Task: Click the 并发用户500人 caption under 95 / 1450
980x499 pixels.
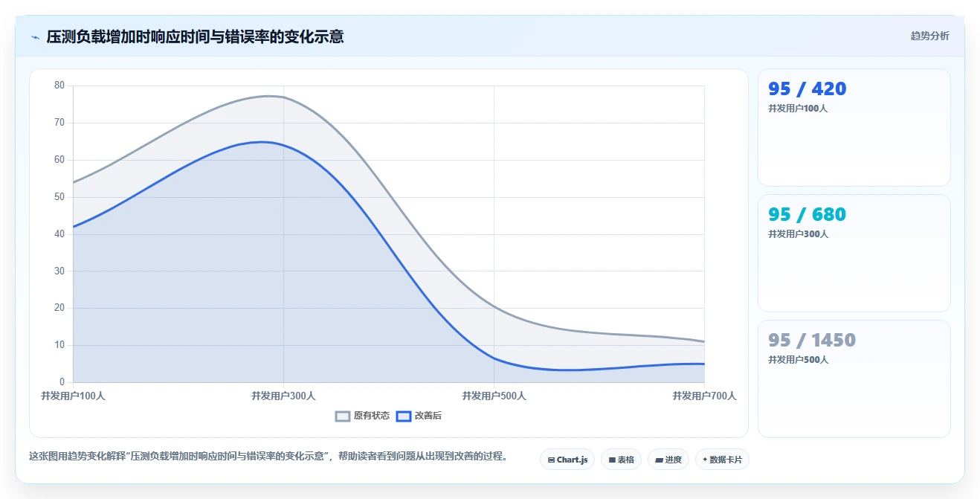Action: click(798, 359)
